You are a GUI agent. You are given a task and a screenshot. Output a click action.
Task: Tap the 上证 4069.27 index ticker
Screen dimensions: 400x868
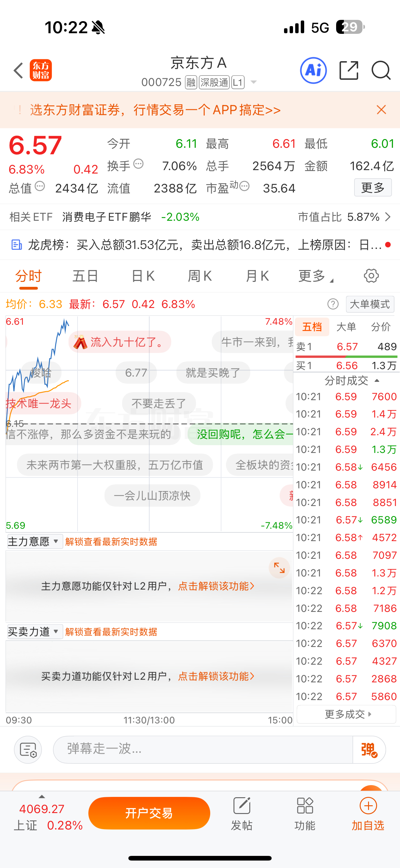48,817
